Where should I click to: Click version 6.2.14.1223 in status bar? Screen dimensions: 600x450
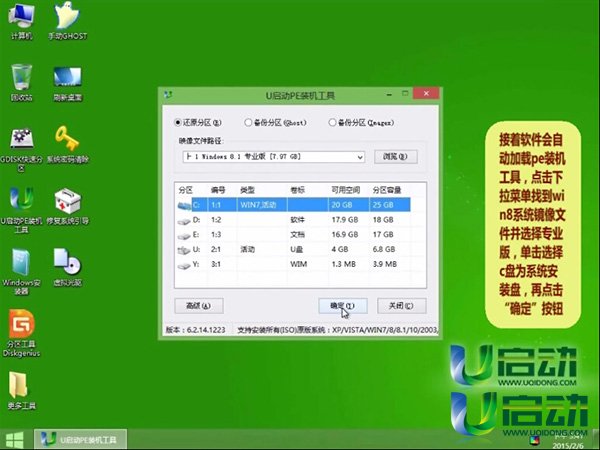tap(206, 330)
